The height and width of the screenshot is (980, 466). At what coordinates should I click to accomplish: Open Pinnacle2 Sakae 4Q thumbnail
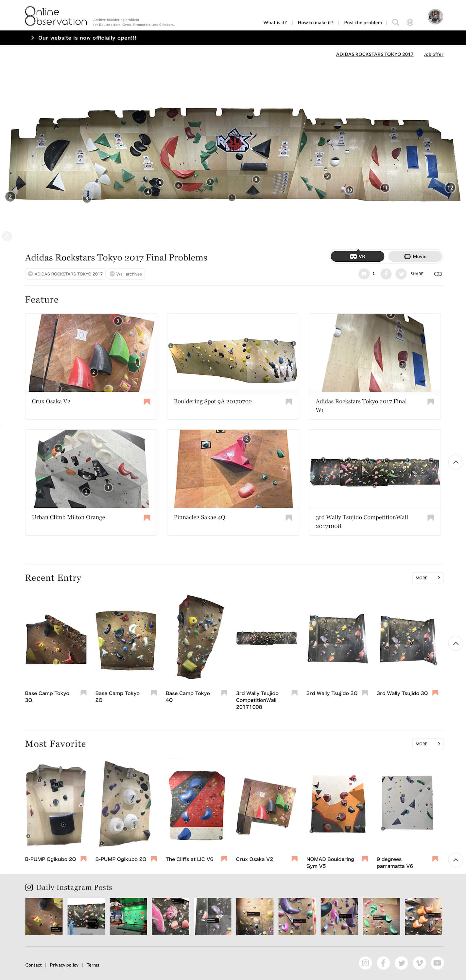[x=233, y=469]
